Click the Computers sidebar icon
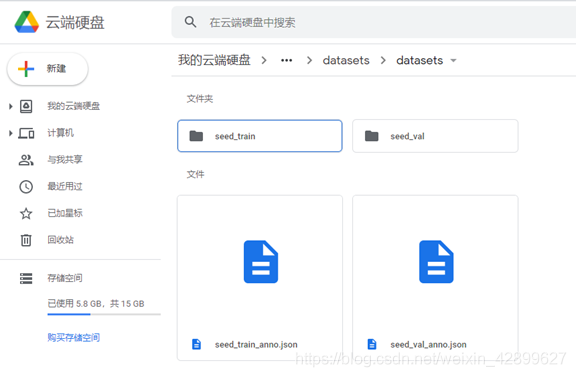 (x=26, y=133)
